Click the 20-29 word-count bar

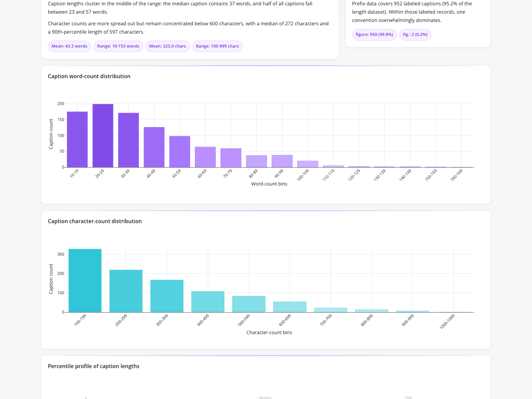[103, 136]
